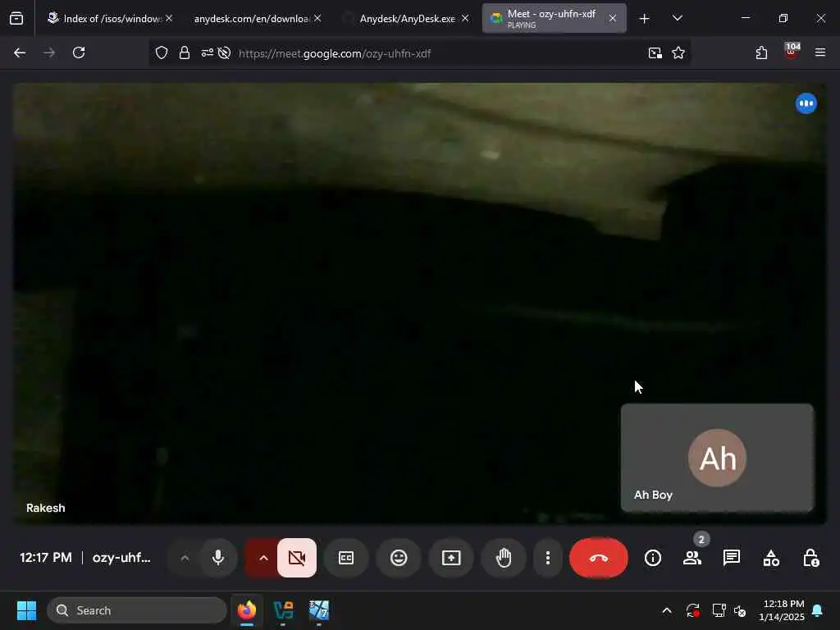Image resolution: width=840 pixels, height=630 pixels.
Task: Expand video settings arrow beside camera
Action: pos(263,558)
